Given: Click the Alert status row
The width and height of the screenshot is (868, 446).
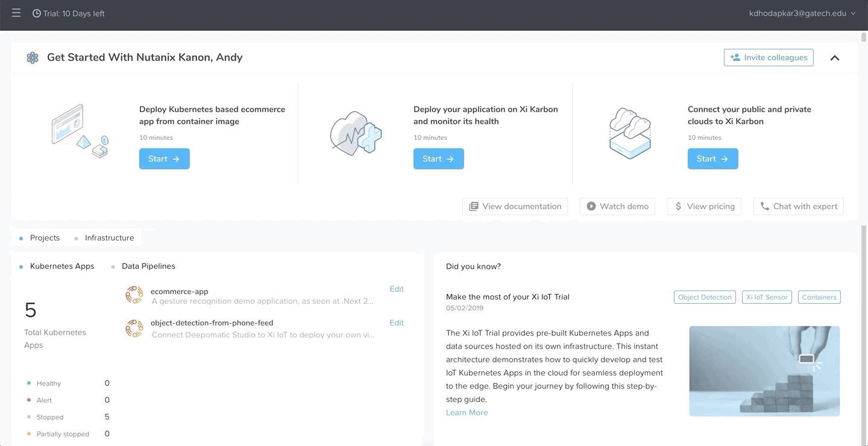Looking at the screenshot, I should pos(68,400).
